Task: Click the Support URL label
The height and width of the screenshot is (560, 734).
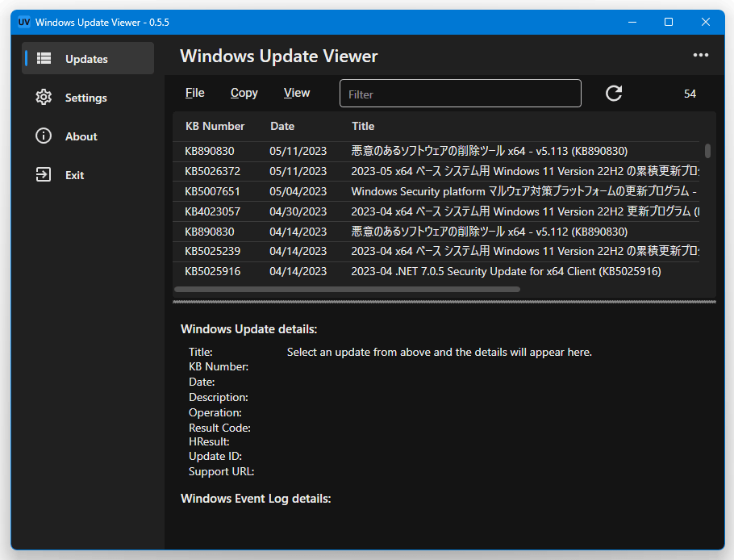Action: (221, 471)
